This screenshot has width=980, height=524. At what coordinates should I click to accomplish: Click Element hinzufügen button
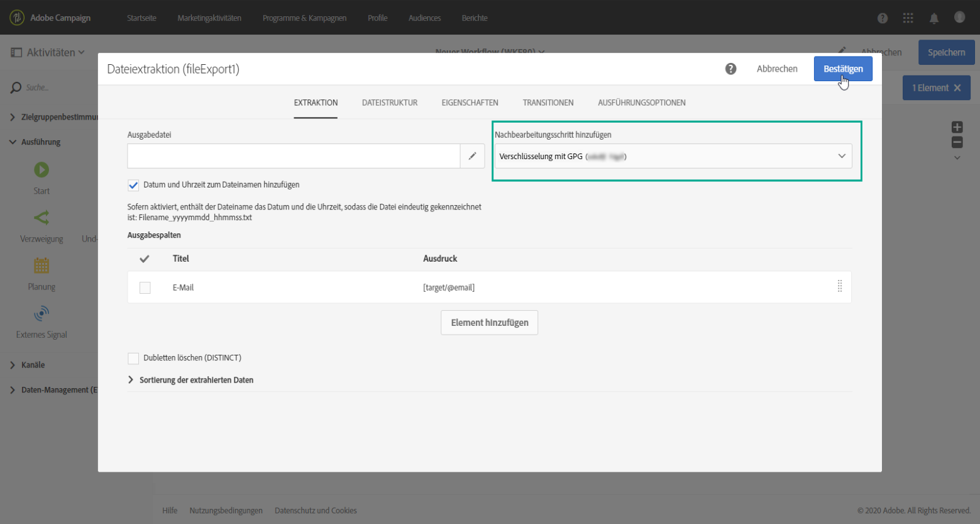click(x=489, y=323)
